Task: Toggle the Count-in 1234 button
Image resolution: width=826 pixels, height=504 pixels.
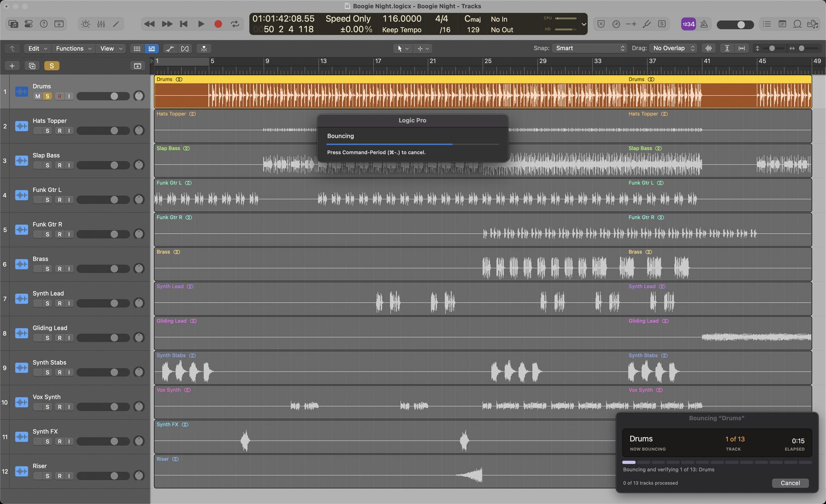Action: (x=688, y=24)
